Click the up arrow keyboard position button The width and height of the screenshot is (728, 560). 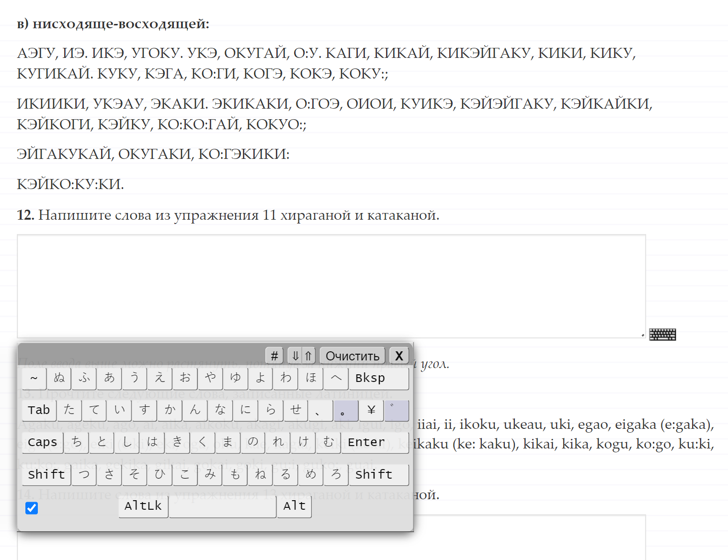click(x=308, y=356)
